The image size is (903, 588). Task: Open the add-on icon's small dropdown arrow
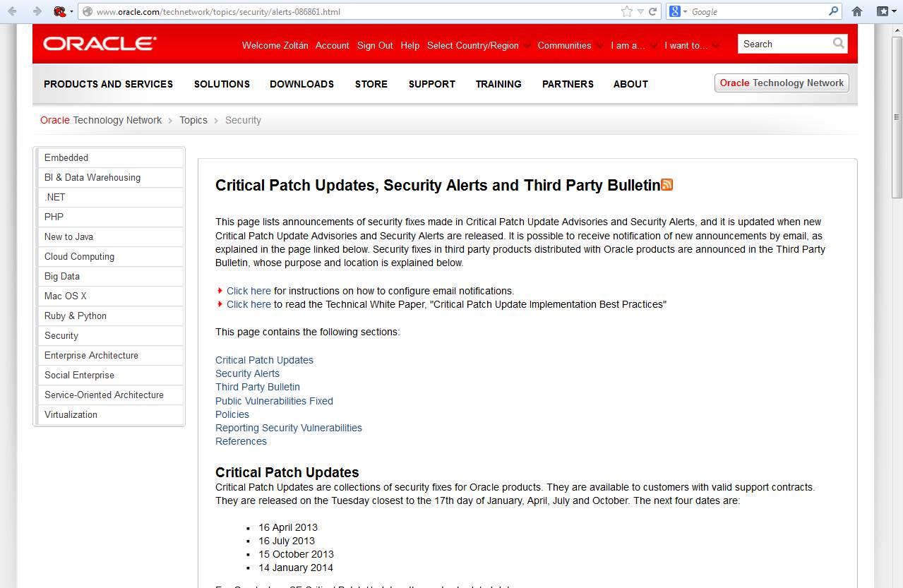point(72,12)
